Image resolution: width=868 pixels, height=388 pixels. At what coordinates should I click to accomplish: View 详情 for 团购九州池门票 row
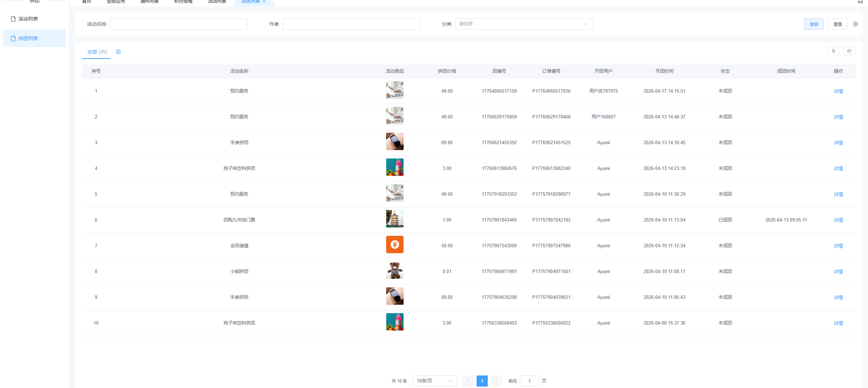click(838, 220)
